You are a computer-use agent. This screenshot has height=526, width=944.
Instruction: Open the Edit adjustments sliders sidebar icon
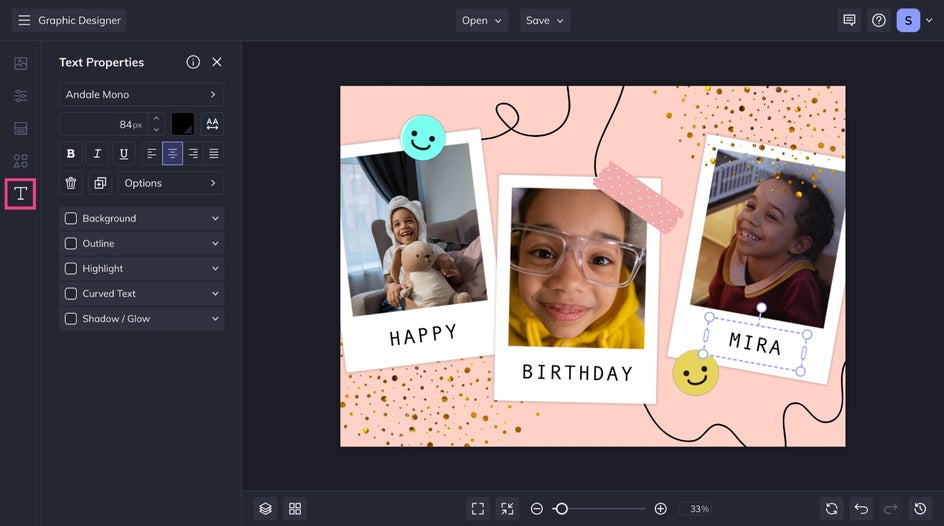pyautogui.click(x=20, y=96)
